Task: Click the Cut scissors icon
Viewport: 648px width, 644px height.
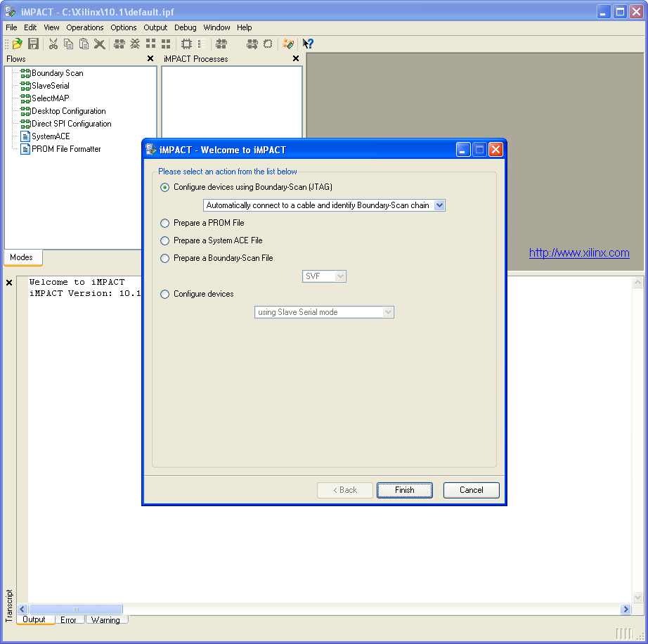Action: (53, 44)
